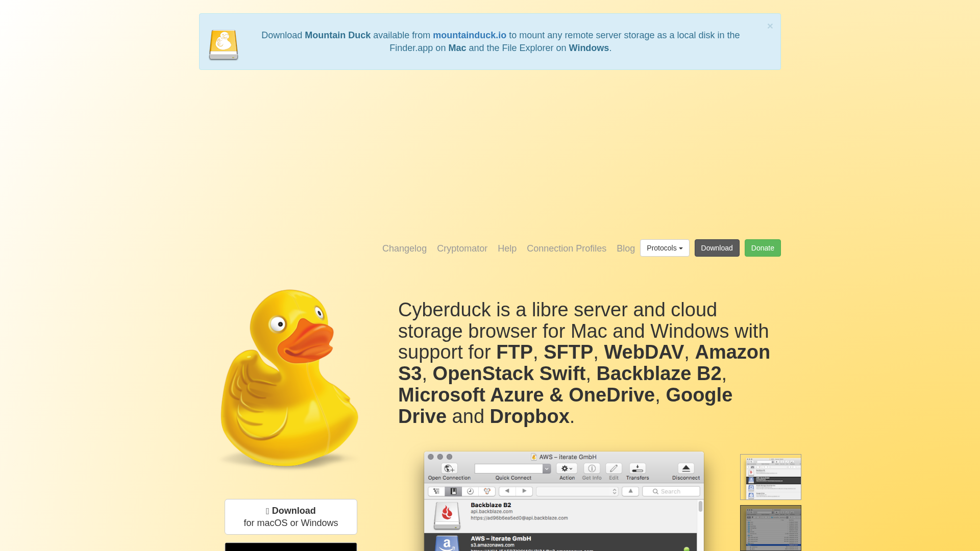
Task: Click the bold Windows link in the banner
Action: pos(589,48)
